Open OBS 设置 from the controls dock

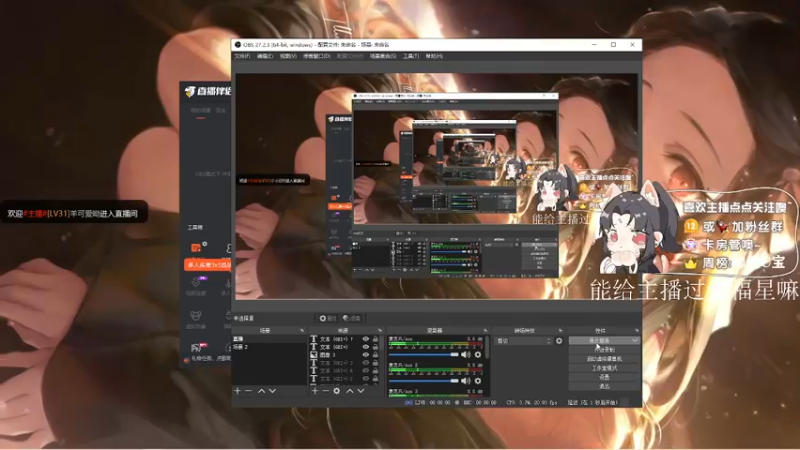604,377
